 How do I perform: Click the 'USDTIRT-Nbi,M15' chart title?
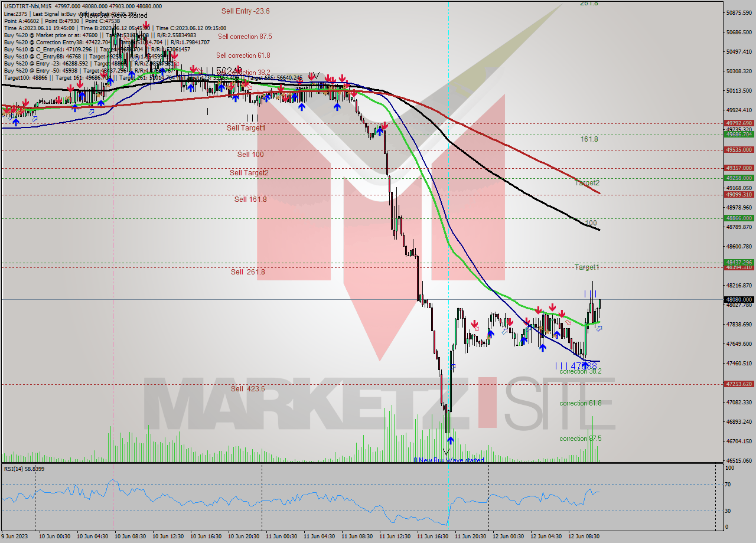click(x=27, y=6)
